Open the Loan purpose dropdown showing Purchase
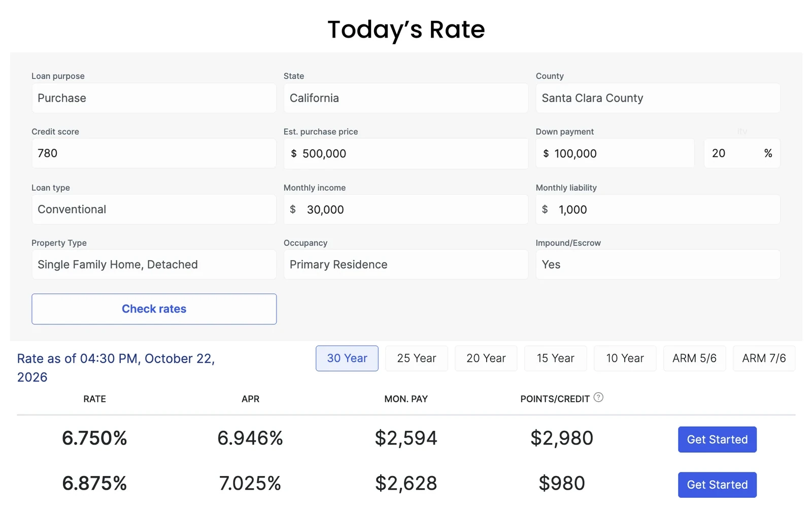Viewport: 812px width, 508px height. tap(154, 98)
